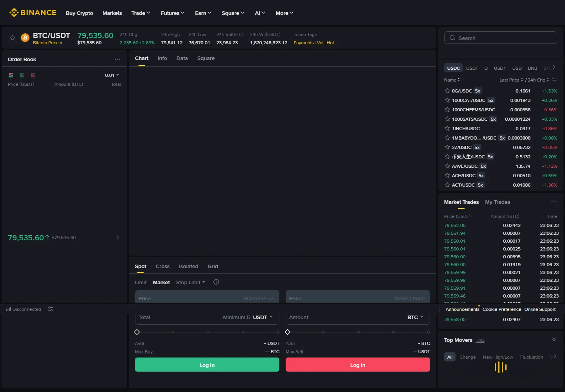Click the sell amount slider handle
This screenshot has width=565, height=392.
pyautogui.click(x=288, y=332)
